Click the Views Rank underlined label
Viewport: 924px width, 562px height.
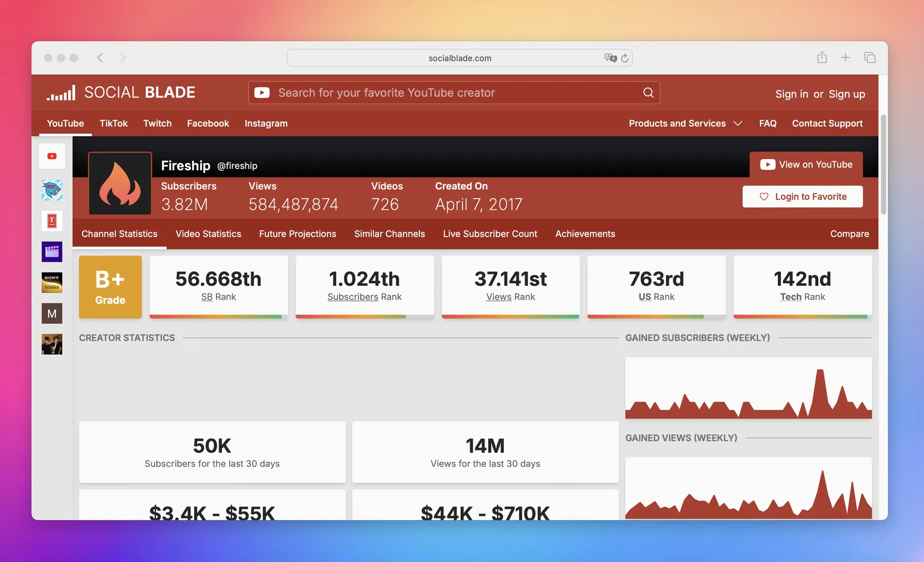pyautogui.click(x=498, y=297)
